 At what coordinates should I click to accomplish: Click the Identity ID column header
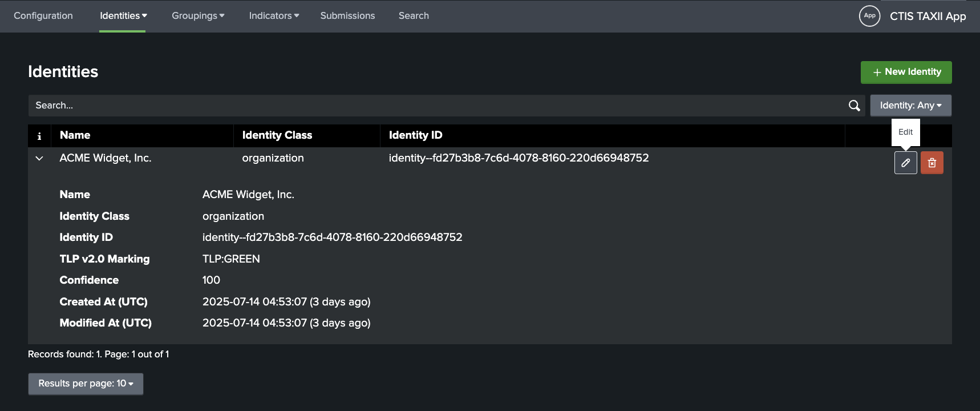(x=415, y=135)
